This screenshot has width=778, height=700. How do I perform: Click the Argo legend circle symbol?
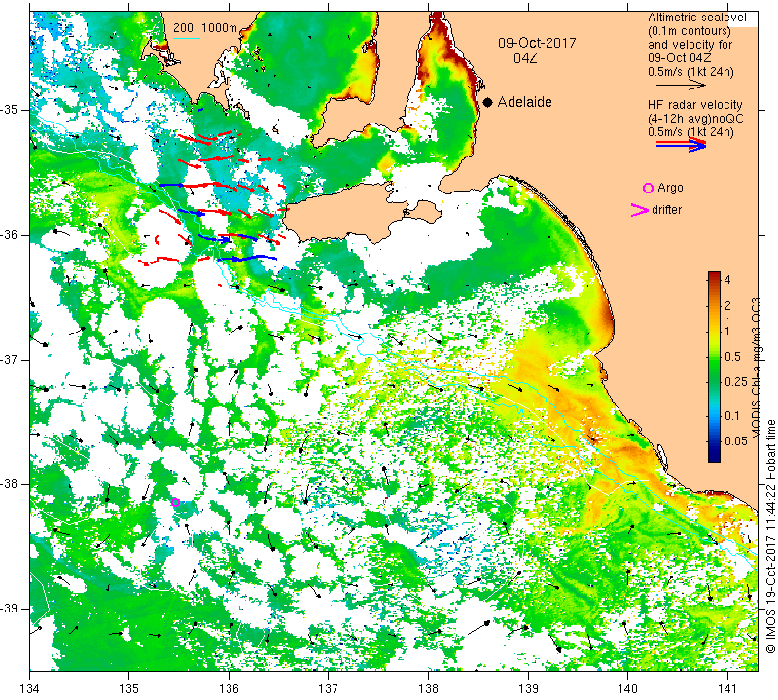coord(648,188)
